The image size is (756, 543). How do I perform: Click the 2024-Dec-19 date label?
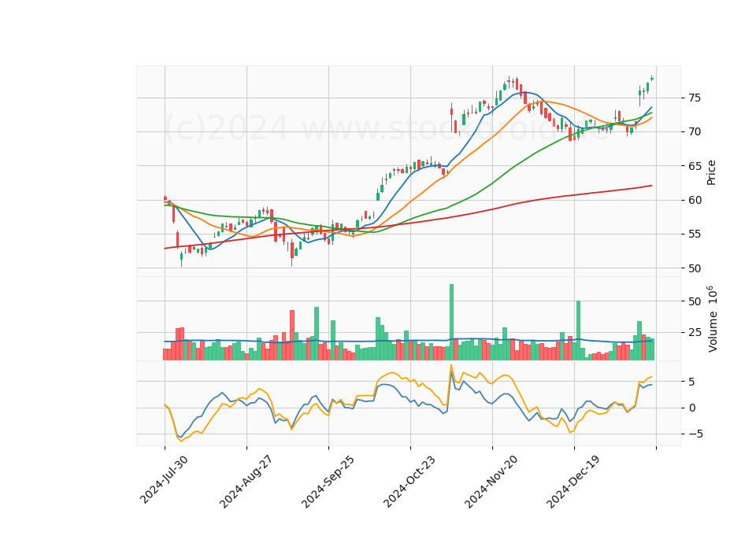(573, 482)
